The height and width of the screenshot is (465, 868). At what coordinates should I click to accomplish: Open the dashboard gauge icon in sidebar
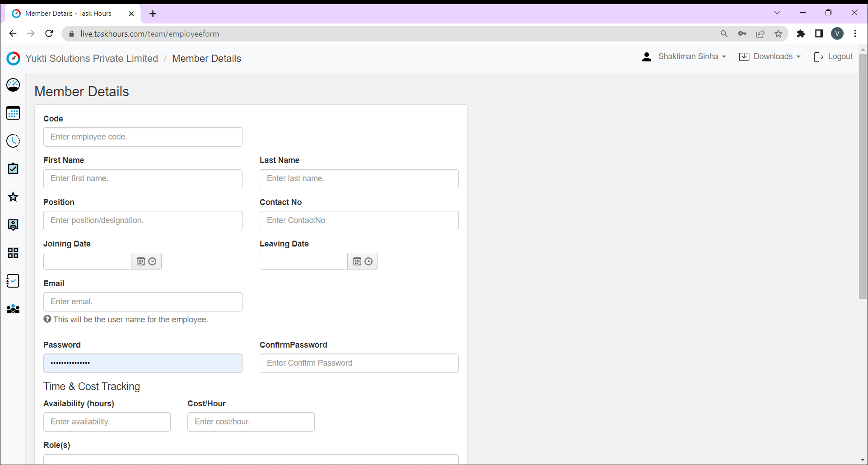point(13,85)
